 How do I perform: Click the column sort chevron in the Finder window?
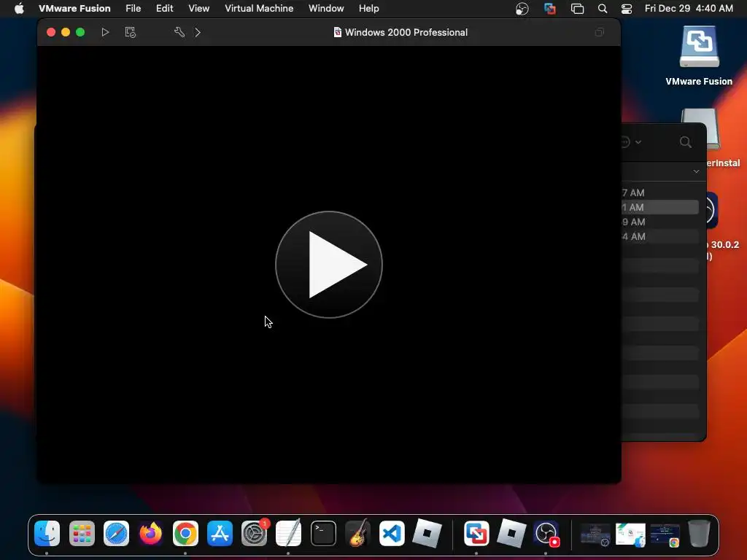[x=696, y=171]
